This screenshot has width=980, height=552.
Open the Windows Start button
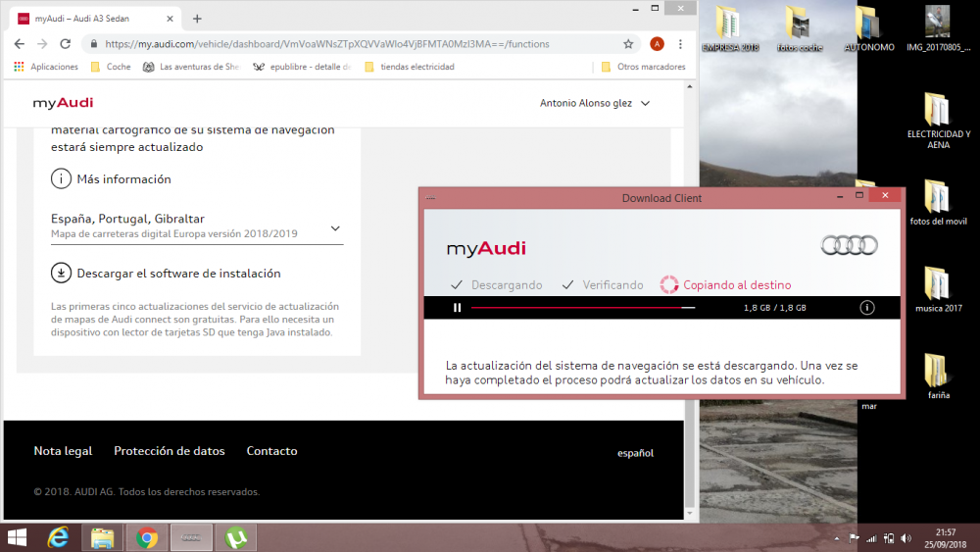pyautogui.click(x=17, y=537)
